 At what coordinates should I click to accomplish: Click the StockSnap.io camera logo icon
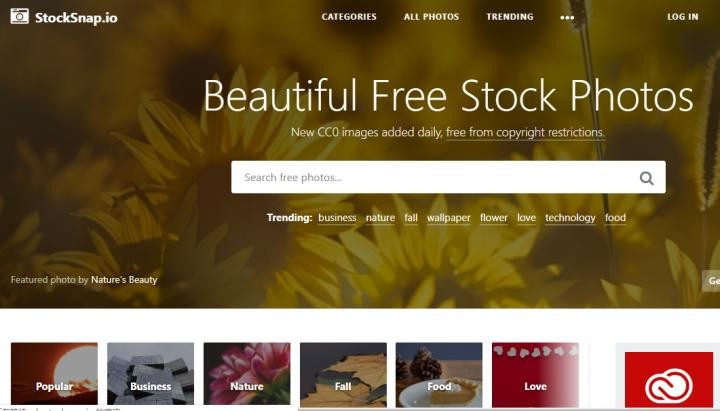(20, 16)
